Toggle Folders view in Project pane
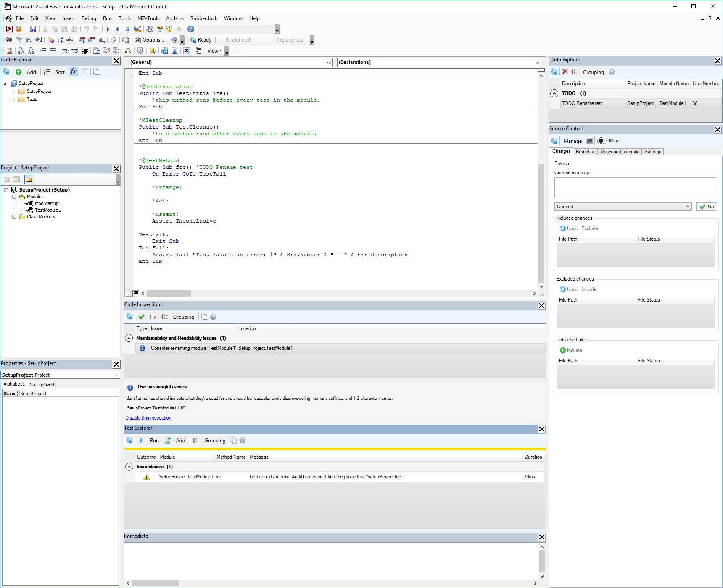 (x=29, y=179)
